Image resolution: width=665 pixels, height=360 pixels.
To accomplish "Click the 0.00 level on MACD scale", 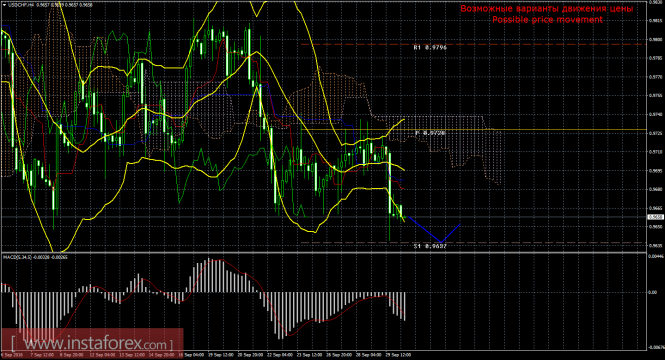I will 652,292.
